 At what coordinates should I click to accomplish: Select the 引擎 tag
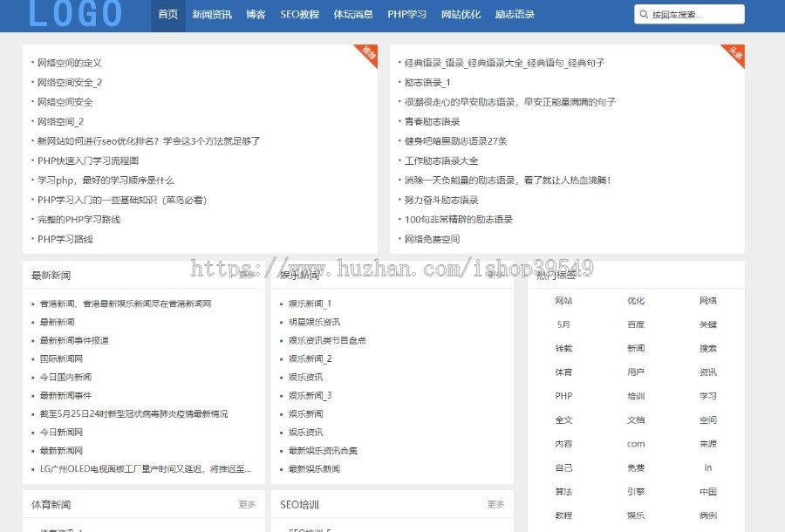coord(636,492)
